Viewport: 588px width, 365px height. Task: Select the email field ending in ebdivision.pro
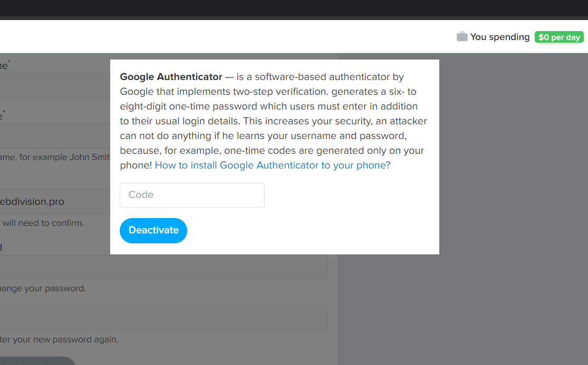53,202
